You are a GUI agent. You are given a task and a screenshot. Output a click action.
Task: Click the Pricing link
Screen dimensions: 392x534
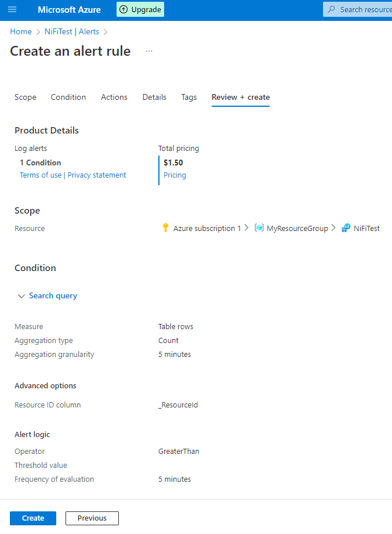pyautogui.click(x=175, y=175)
